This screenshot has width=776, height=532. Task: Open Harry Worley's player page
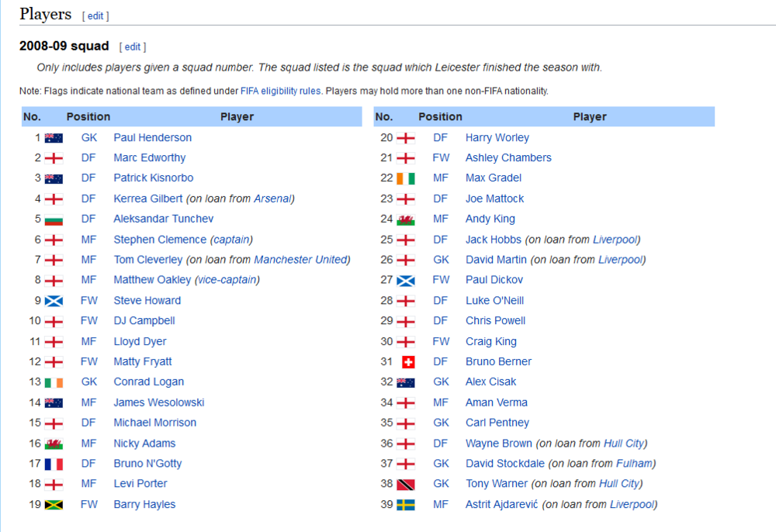tap(497, 137)
